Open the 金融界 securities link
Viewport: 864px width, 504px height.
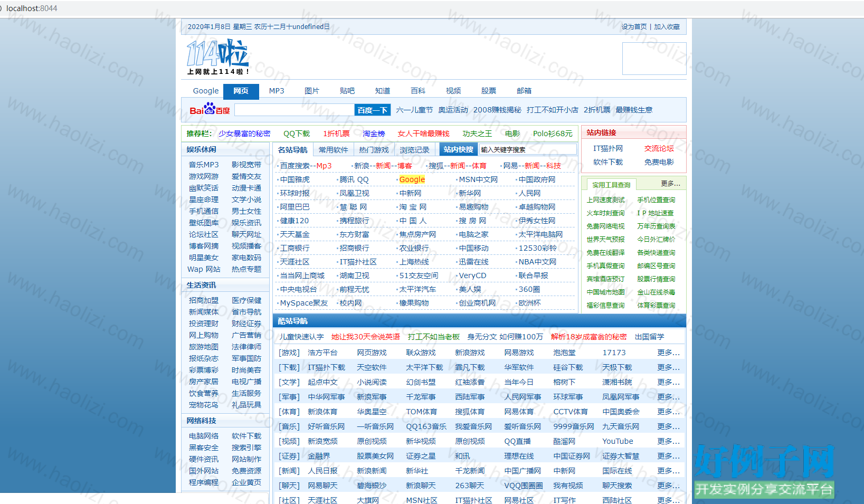pos(319,456)
